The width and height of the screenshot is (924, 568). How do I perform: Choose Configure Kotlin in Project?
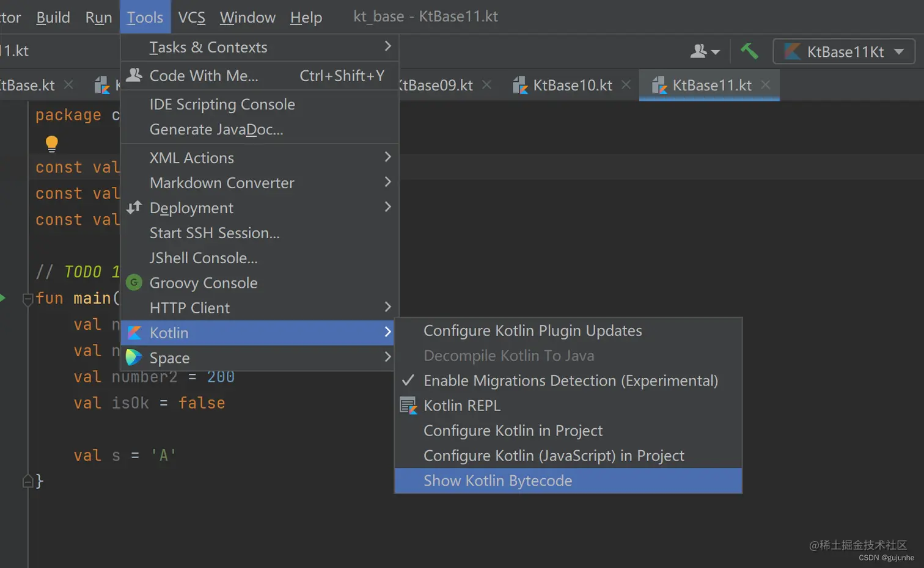(568, 431)
